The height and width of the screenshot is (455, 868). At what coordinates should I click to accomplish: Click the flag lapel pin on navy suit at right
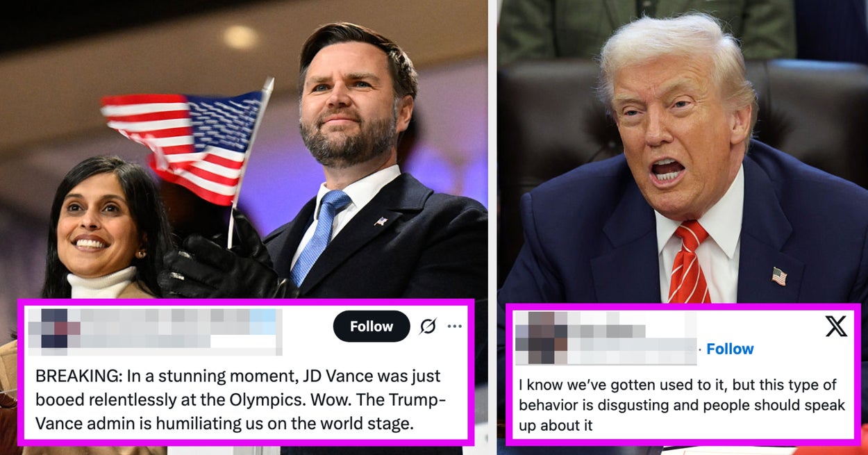pos(779,276)
